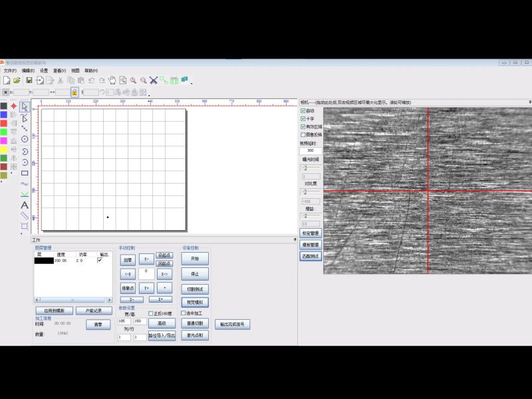Select the arrow pointer tool
The image size is (532, 399).
(x=25, y=106)
